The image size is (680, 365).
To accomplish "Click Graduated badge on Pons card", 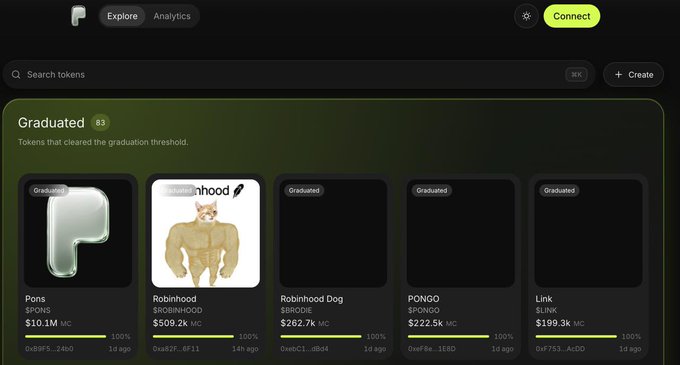I will click(x=49, y=190).
